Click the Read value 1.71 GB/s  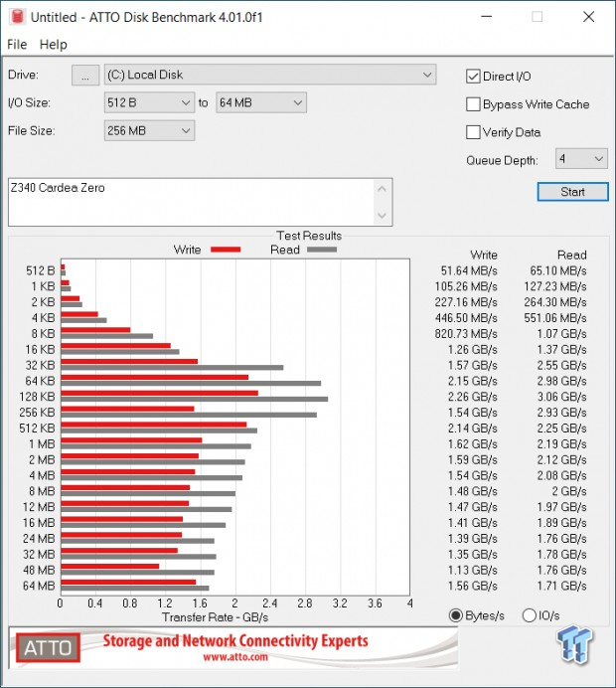click(x=561, y=586)
